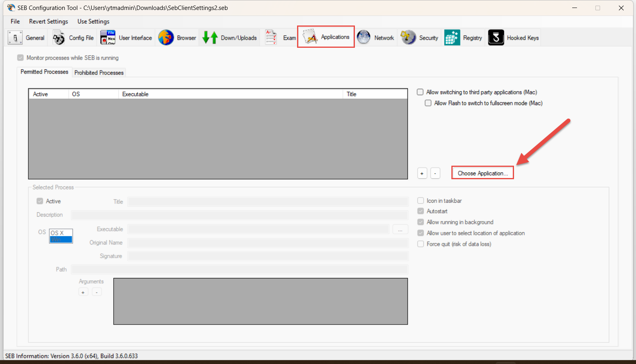Check the Icon in taskbar option
Screen dimensions: 636x364
421,201
